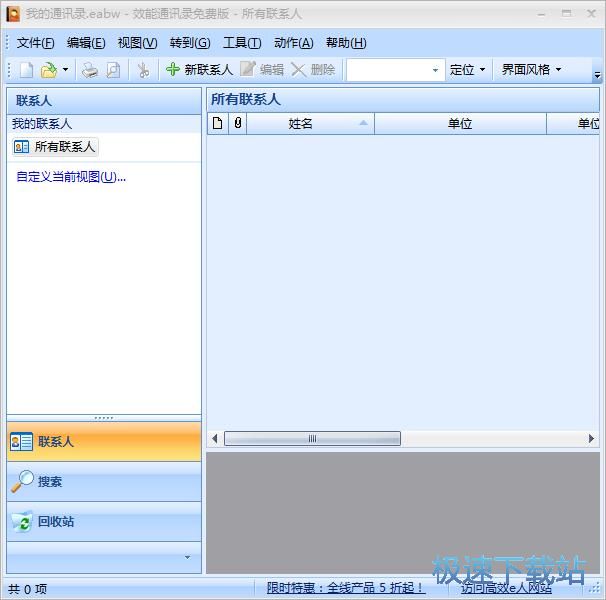Click the print icon
This screenshot has width=606, height=600.
90,70
